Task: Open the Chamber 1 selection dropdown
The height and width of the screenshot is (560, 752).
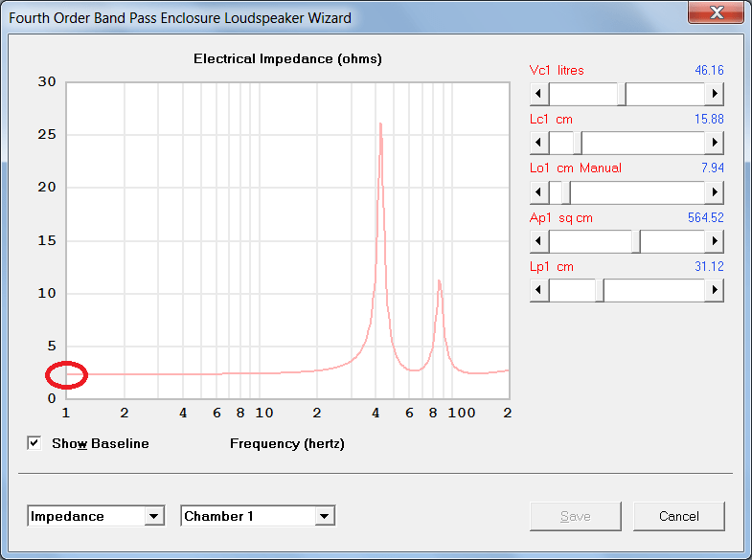Action: pyautogui.click(x=325, y=516)
